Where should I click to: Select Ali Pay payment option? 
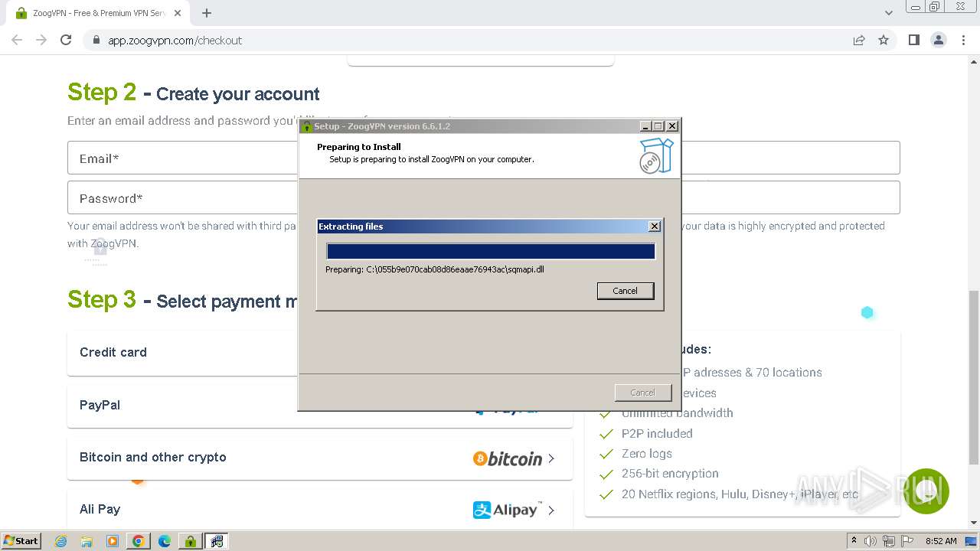[x=320, y=510]
